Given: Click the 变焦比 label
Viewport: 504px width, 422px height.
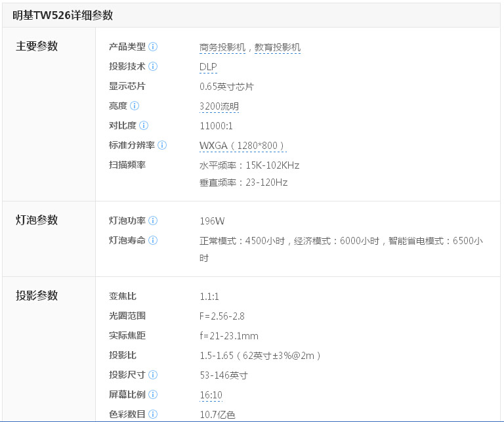Looking at the screenshot, I should tap(123, 296).
